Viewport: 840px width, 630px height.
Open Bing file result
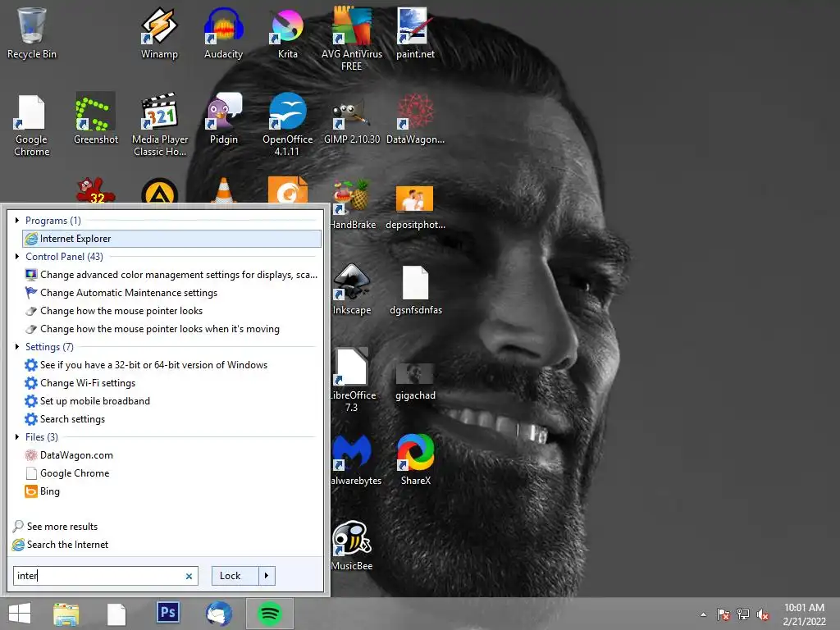(x=172, y=491)
